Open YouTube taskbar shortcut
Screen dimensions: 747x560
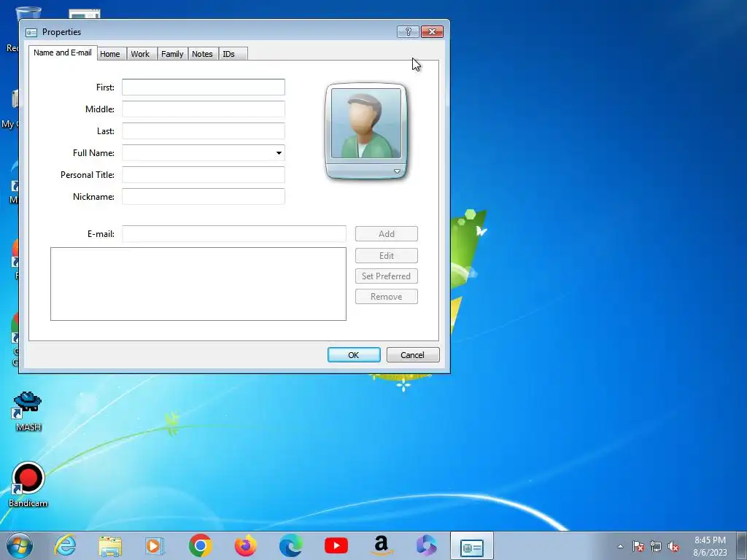point(336,545)
